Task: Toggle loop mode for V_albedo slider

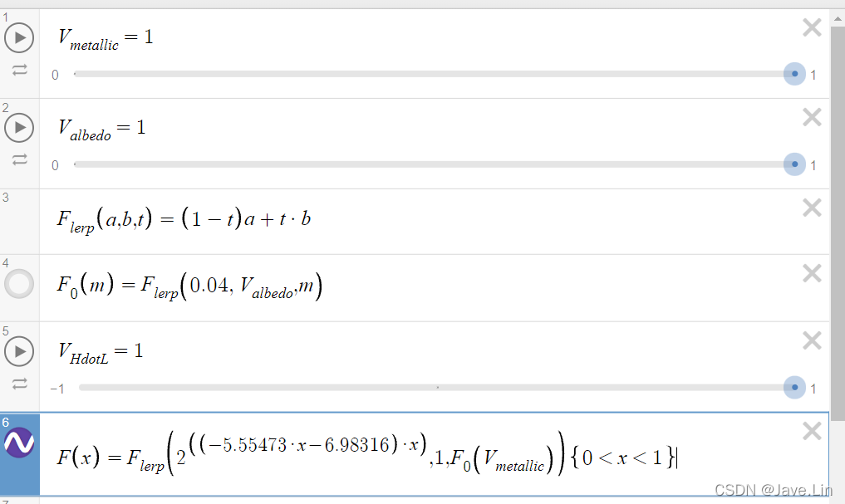Action: pyautogui.click(x=19, y=159)
